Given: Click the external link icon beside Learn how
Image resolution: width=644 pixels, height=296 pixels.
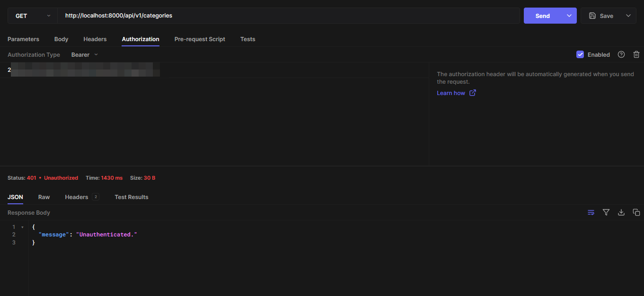Looking at the screenshot, I should pos(472,93).
